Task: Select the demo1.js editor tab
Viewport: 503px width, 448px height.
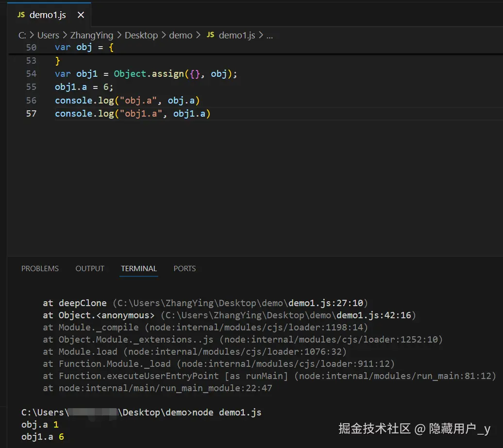Action: click(x=49, y=15)
